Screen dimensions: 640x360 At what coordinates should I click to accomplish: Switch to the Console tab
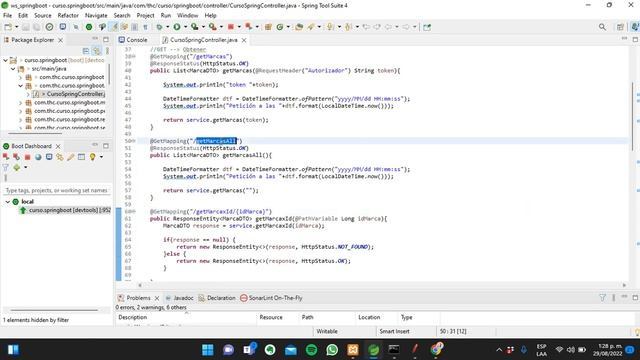click(x=133, y=40)
